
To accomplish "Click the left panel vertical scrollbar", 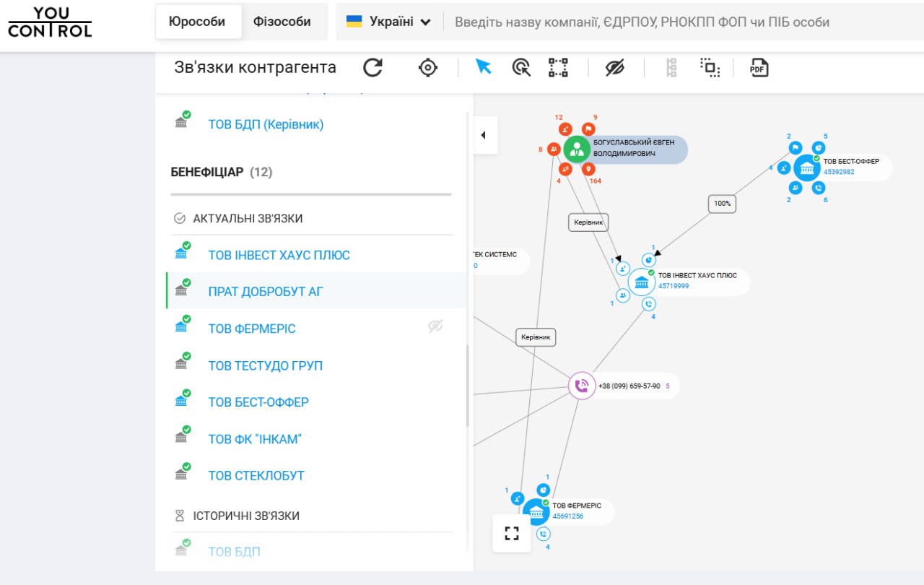I will 467,386.
